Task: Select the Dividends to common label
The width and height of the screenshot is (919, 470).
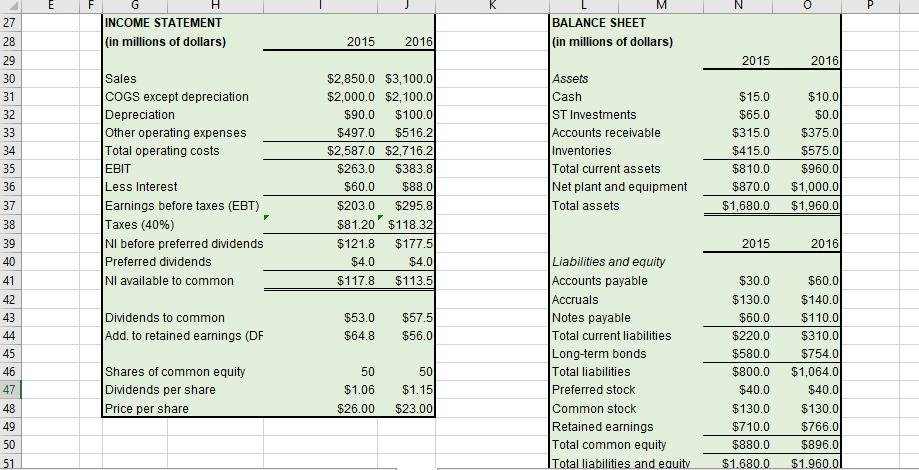Action: point(164,318)
